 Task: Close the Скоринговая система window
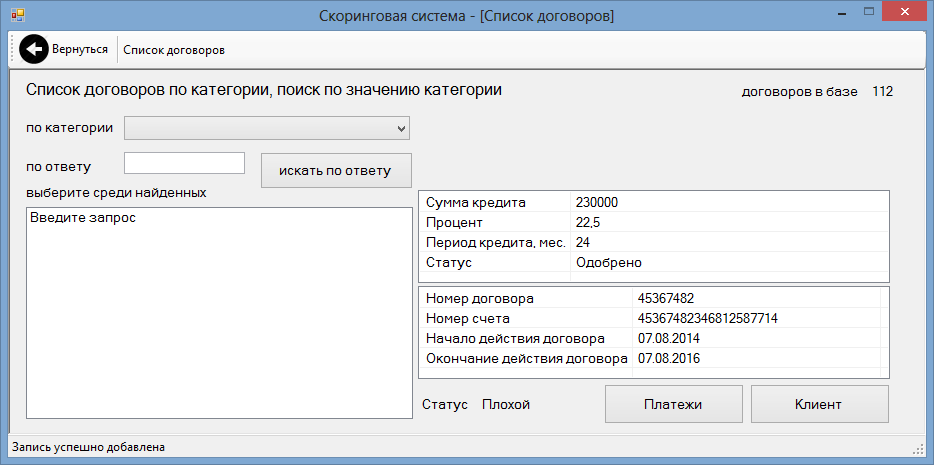[x=905, y=11]
